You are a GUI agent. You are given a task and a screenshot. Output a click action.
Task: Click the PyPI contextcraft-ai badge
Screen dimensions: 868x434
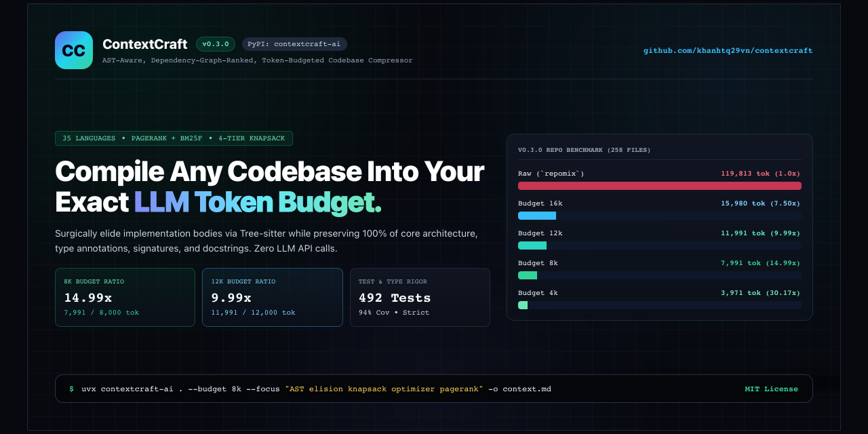click(294, 44)
